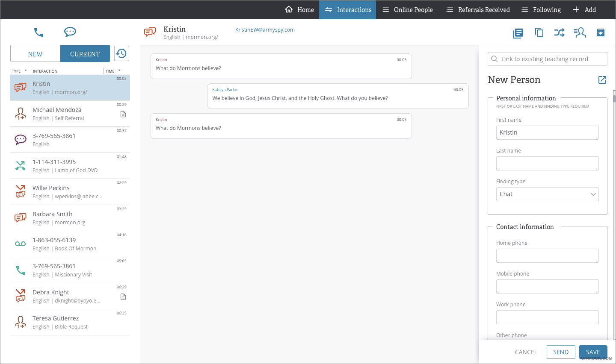This screenshot has width=616, height=364.
Task: Select Debra Knight interaction
Action: [x=70, y=296]
